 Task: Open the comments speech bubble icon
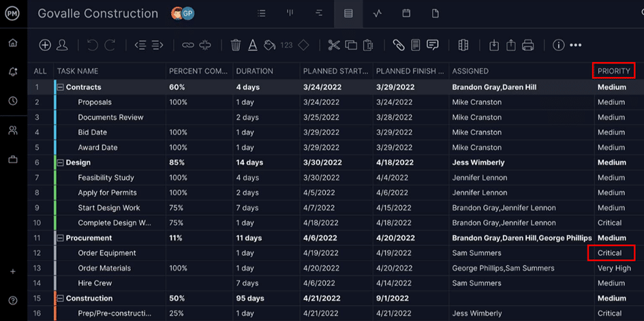[432, 45]
